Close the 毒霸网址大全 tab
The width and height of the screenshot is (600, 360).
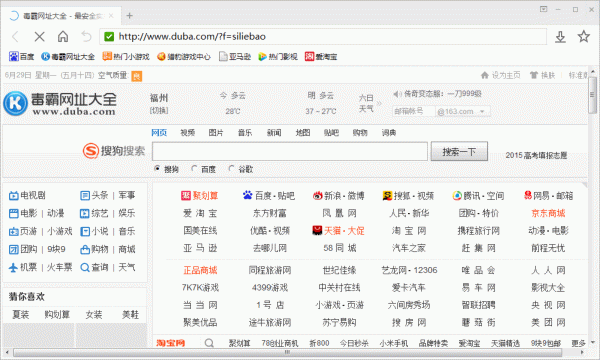pos(111,16)
